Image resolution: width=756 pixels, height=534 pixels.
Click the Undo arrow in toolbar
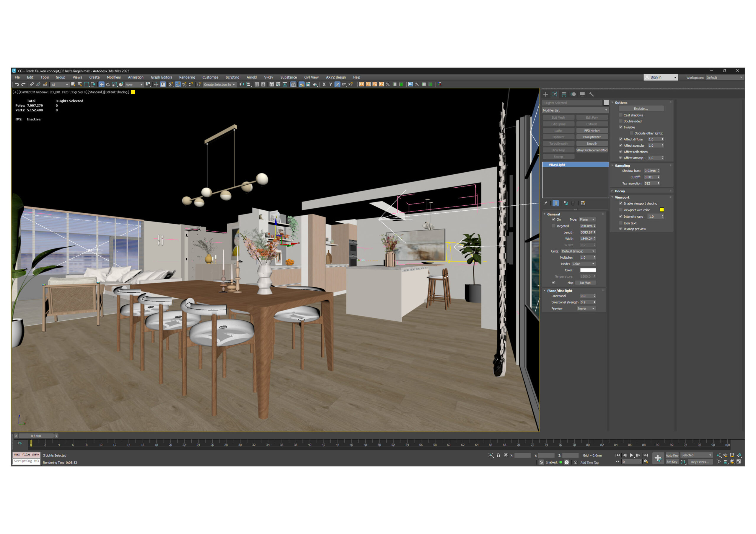pos(17,85)
